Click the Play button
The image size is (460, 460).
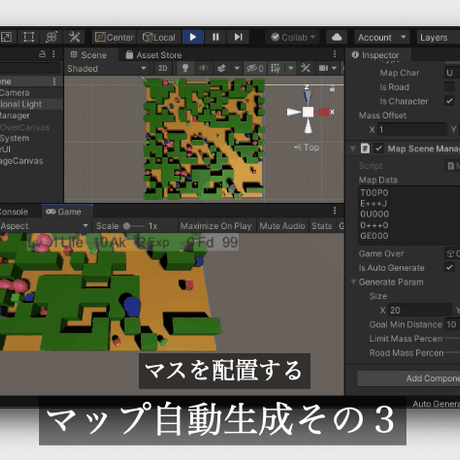[193, 37]
